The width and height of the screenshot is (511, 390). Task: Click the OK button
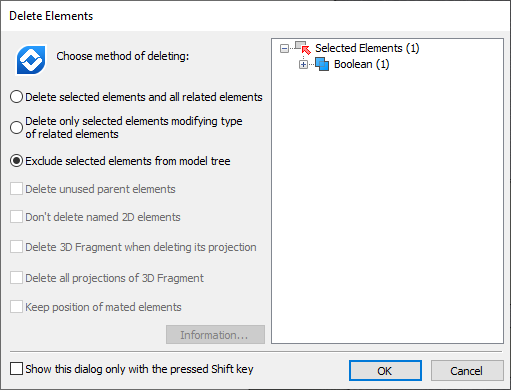[385, 370]
